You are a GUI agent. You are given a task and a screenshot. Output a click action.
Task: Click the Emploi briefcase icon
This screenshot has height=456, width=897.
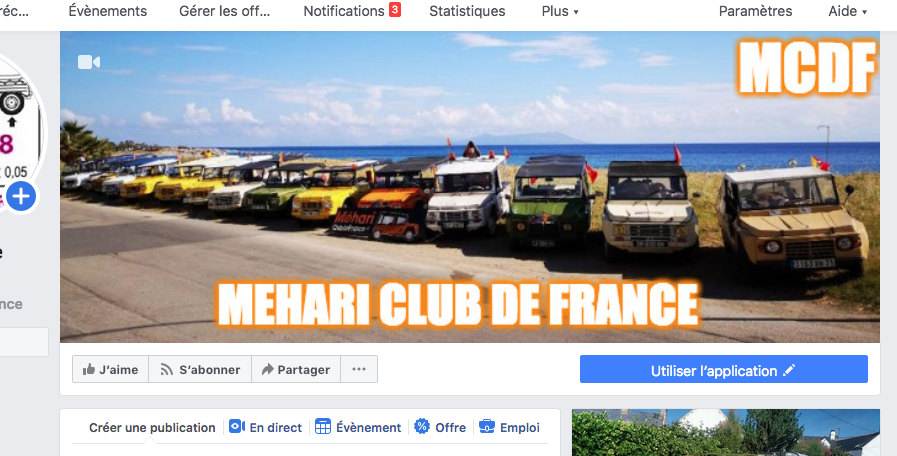pyautogui.click(x=487, y=426)
